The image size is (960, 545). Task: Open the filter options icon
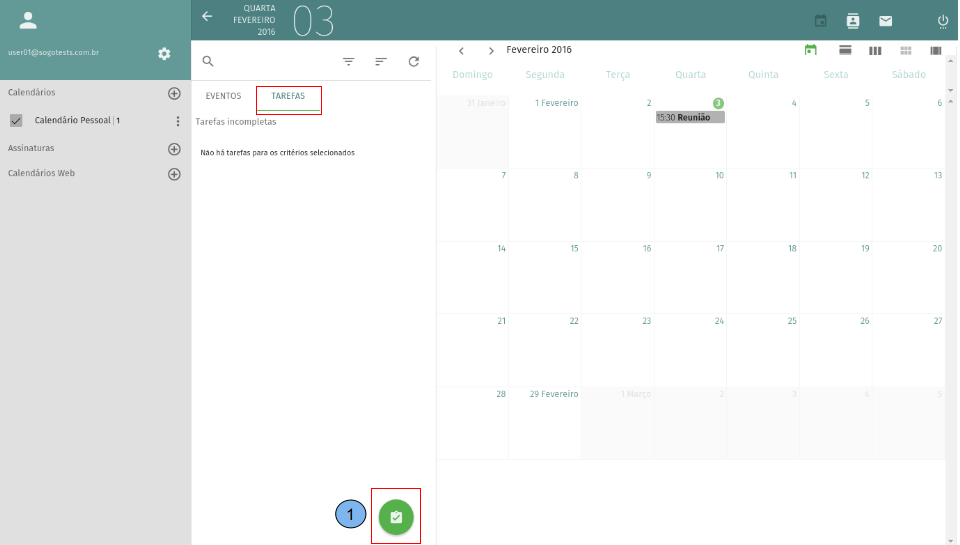[x=348, y=61]
